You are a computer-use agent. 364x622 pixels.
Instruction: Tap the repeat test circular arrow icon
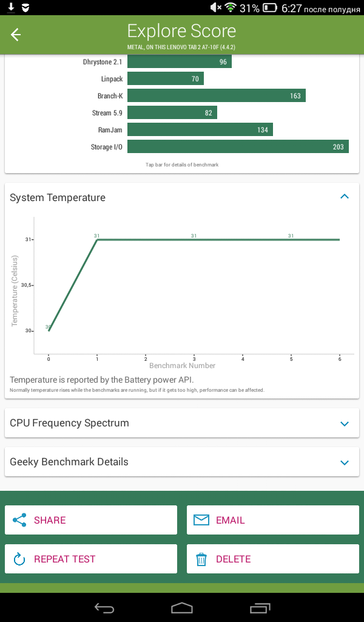[19, 559]
